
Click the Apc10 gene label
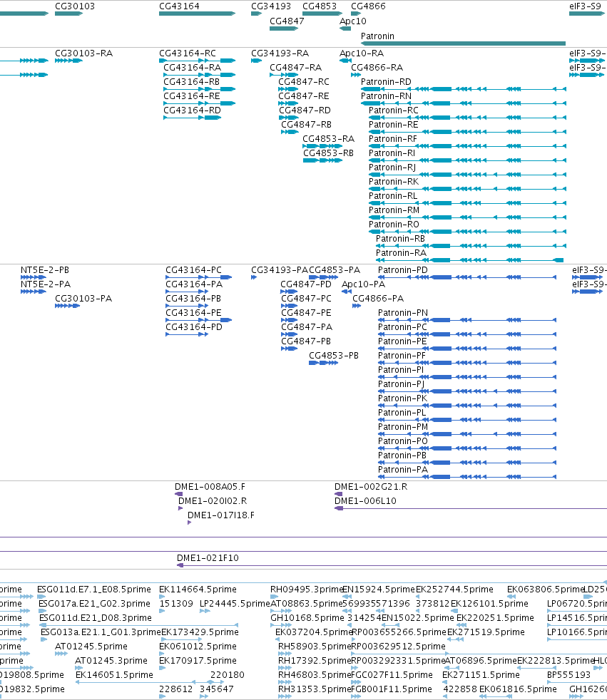tap(353, 21)
